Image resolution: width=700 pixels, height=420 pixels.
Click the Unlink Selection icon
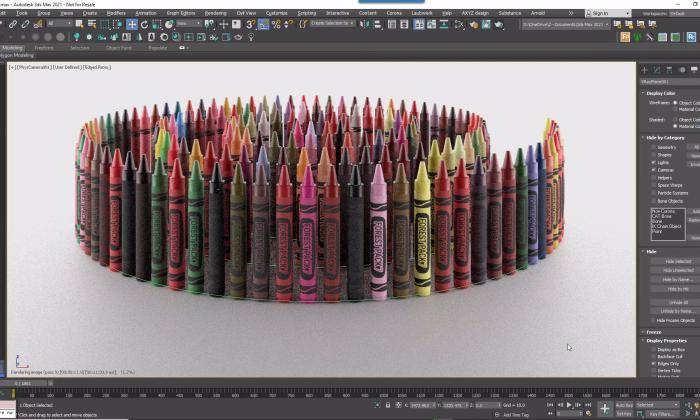pyautogui.click(x=25, y=24)
